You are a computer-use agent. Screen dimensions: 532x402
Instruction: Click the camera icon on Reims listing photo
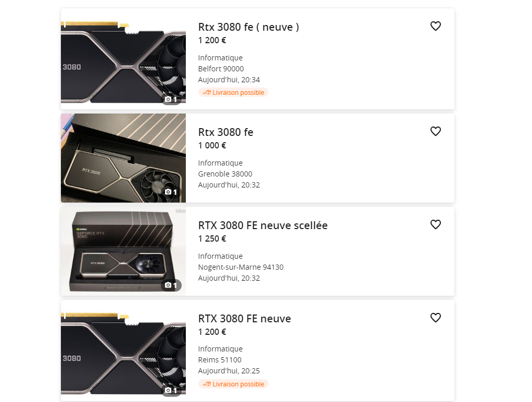point(168,390)
